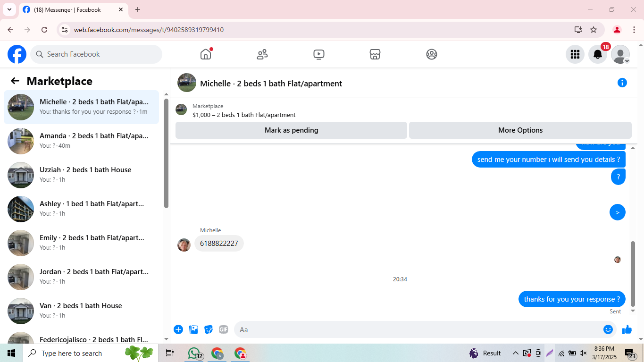Viewport: 644px width, 362px height.
Task: Attach a photo file in composer
Action: coord(193,329)
